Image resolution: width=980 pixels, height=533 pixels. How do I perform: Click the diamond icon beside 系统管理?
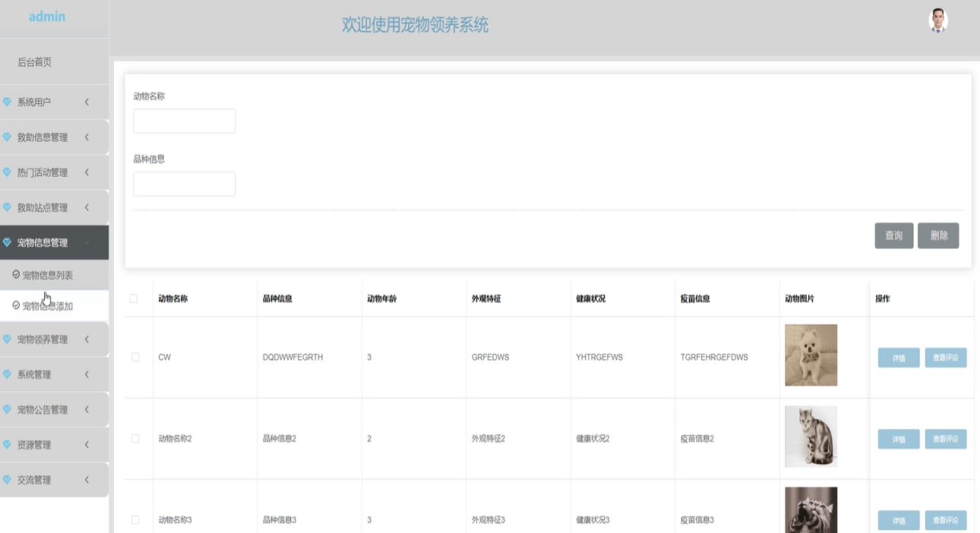tap(8, 374)
